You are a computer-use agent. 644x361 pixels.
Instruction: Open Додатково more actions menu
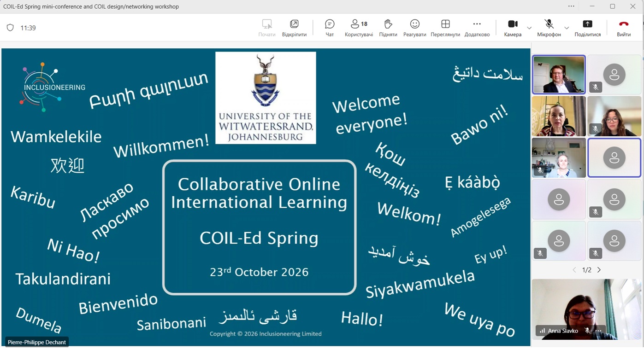pos(477,28)
